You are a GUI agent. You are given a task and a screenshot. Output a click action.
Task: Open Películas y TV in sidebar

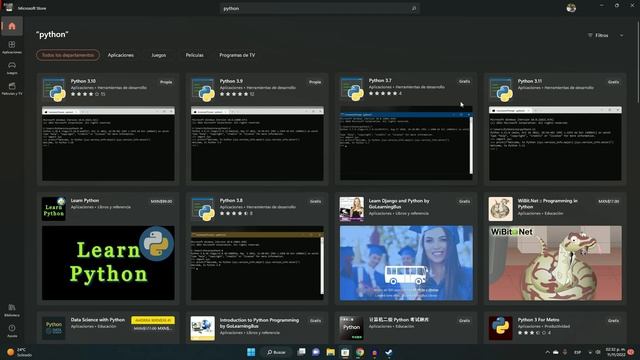coord(12,89)
